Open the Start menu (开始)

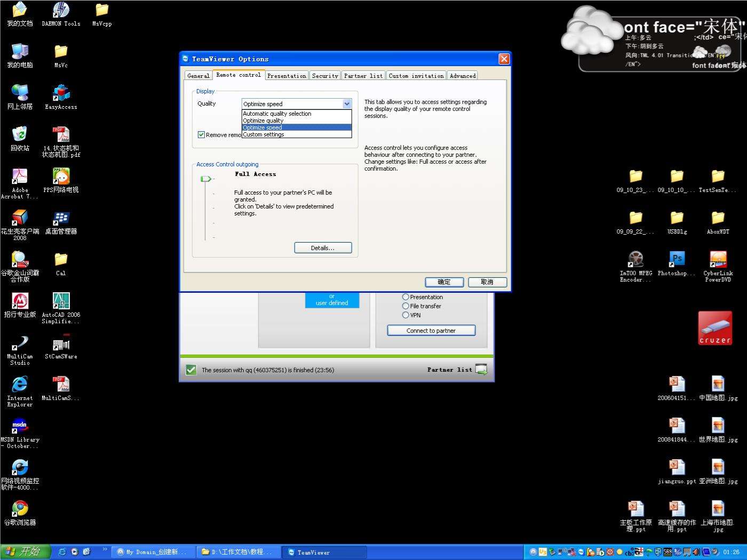[25, 552]
